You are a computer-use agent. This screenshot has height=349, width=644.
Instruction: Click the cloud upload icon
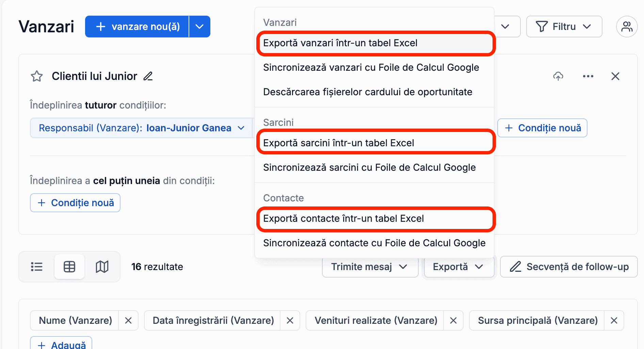coord(558,76)
